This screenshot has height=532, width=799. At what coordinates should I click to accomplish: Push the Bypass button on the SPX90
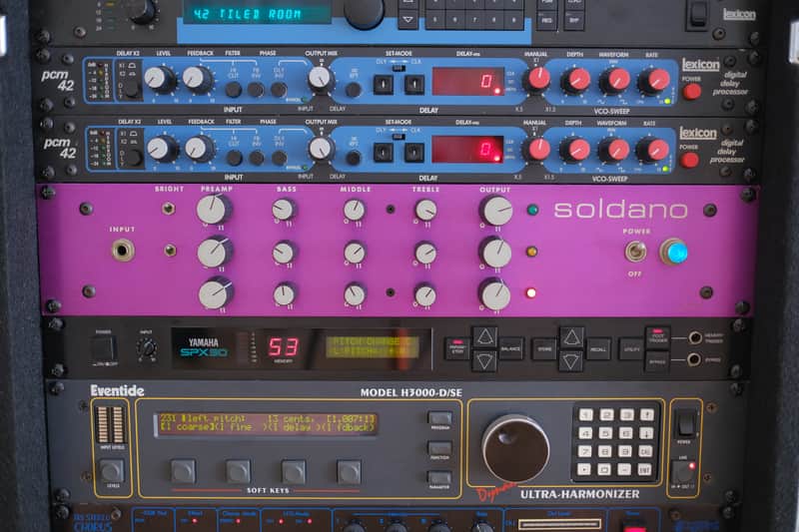pos(657,362)
